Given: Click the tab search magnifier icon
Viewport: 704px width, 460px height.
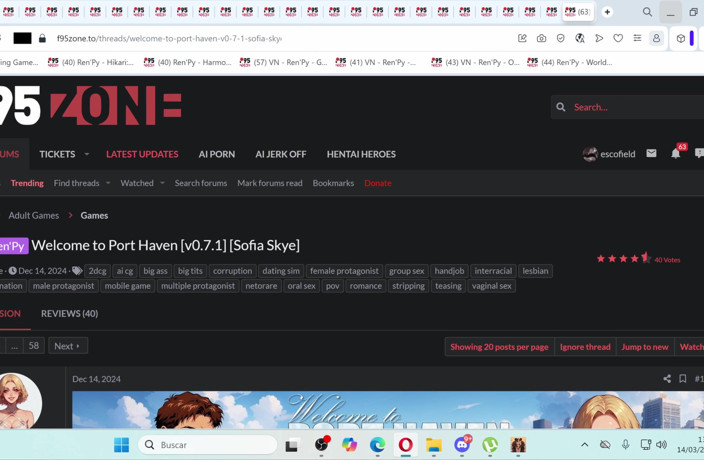Looking at the screenshot, I should [647, 12].
